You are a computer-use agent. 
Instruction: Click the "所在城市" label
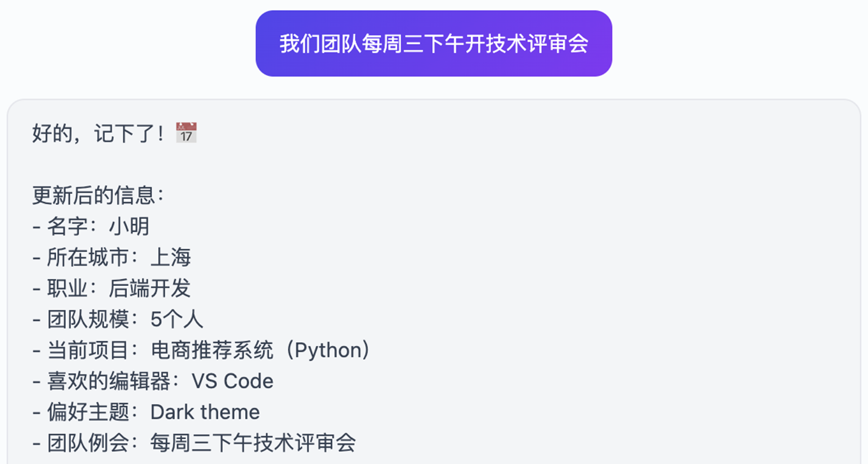[88, 257]
